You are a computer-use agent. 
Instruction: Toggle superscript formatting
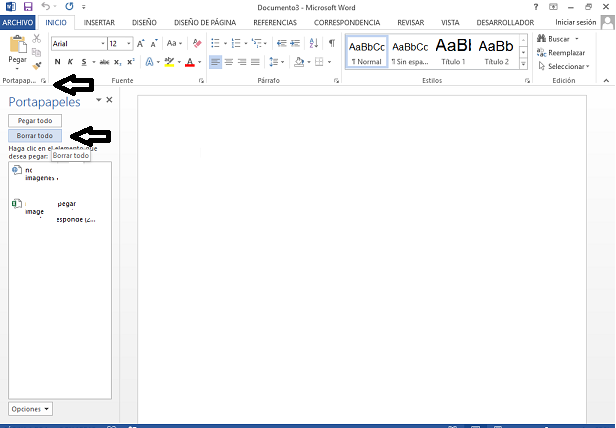point(131,62)
